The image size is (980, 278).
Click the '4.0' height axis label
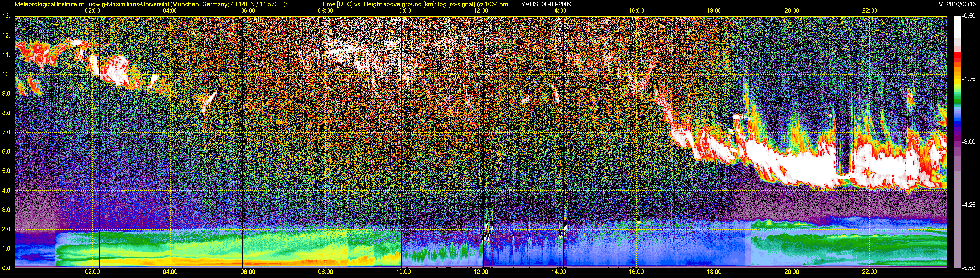(6, 190)
